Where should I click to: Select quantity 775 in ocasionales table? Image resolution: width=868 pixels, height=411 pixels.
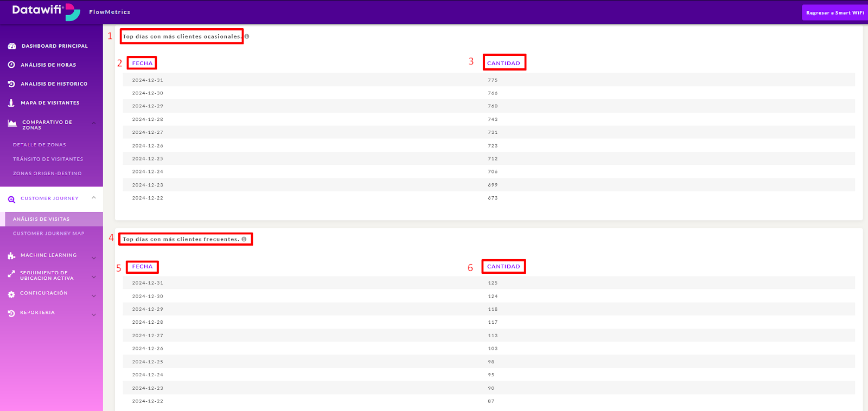[493, 80]
